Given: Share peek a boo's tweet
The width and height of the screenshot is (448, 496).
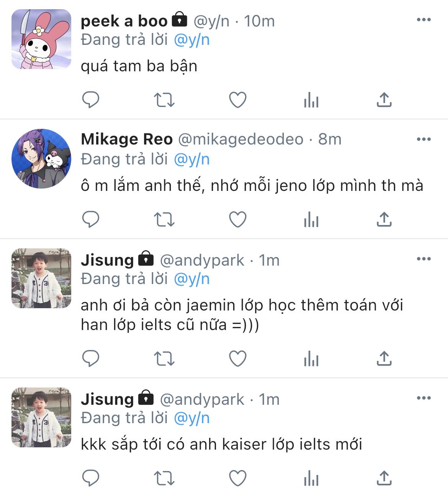Looking at the screenshot, I should click(x=384, y=100).
